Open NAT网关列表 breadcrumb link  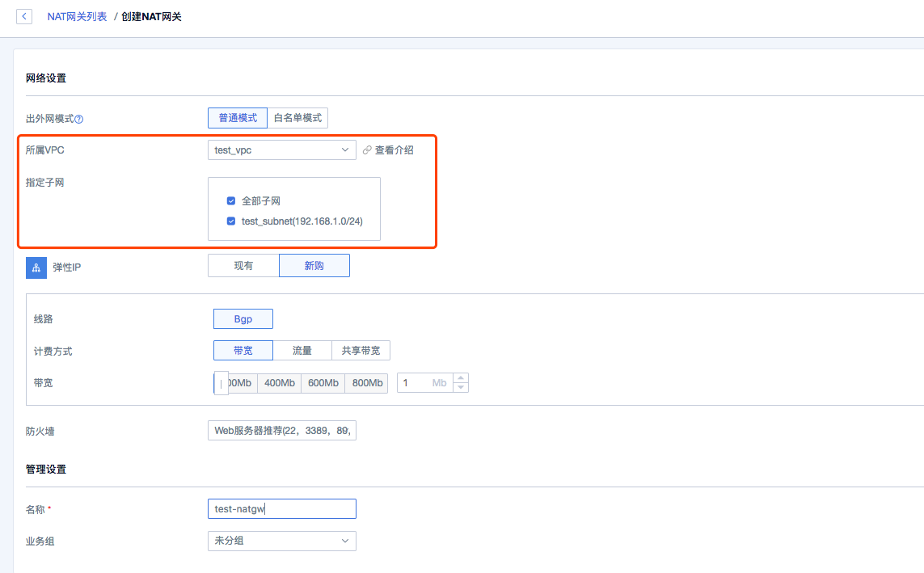pos(77,16)
